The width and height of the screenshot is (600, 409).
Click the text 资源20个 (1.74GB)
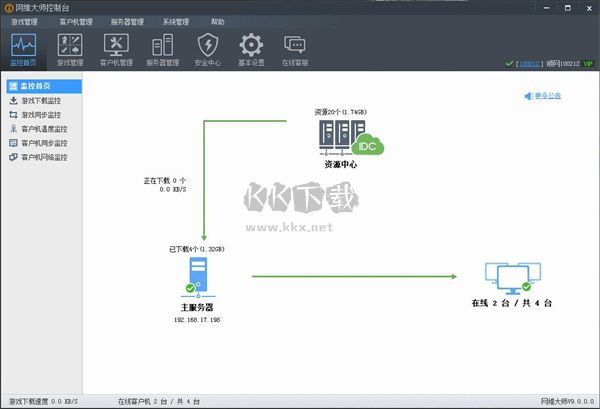click(341, 112)
